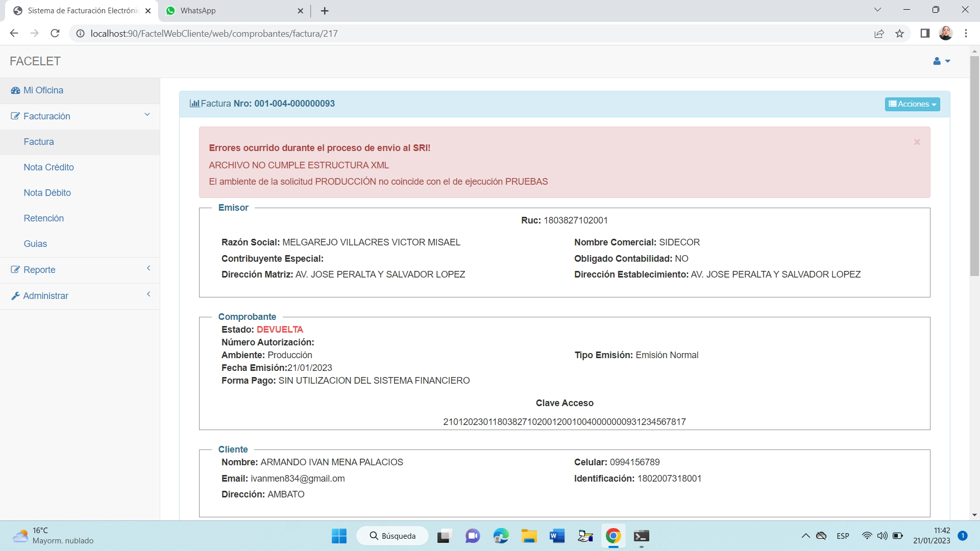This screenshot has height=551, width=980.
Task: Click the FACELET brand link
Action: 35,61
